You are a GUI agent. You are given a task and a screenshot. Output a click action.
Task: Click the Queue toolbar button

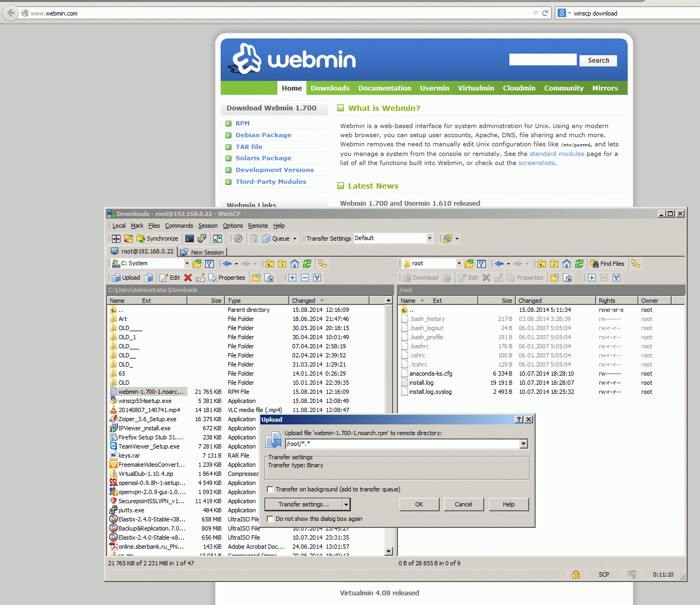pyautogui.click(x=276, y=238)
